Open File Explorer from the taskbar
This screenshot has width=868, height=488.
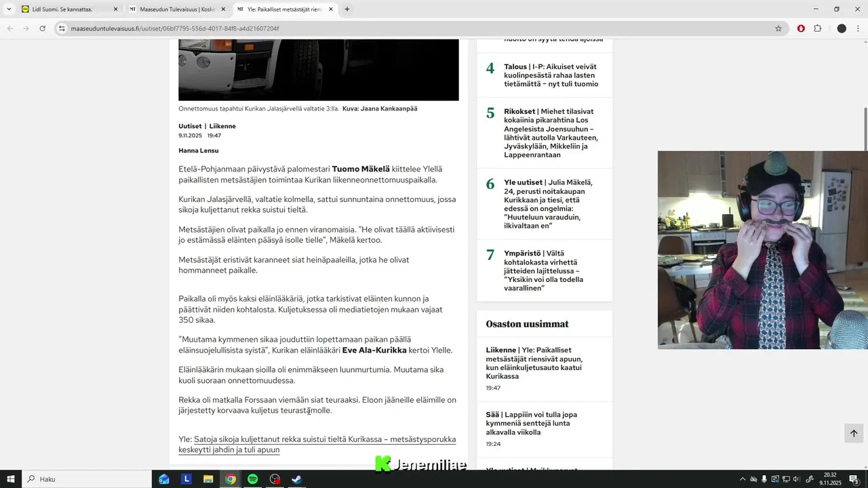(208, 479)
